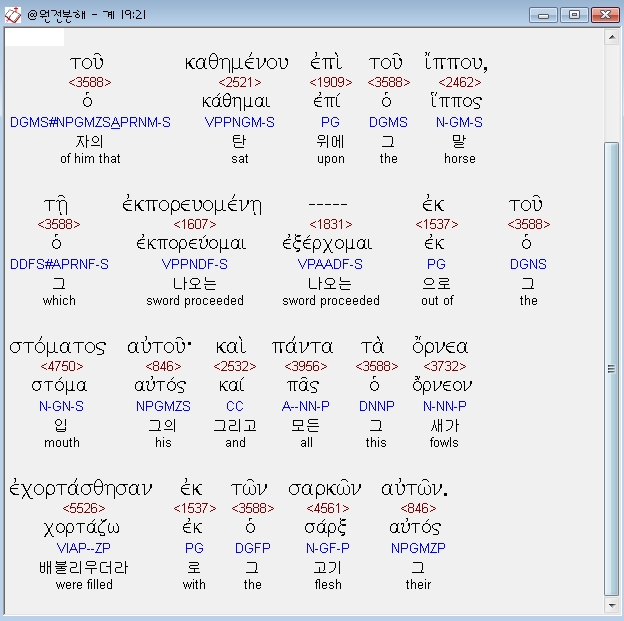
Task: Click Strong's number <5526>
Action: pyautogui.click(x=84, y=508)
